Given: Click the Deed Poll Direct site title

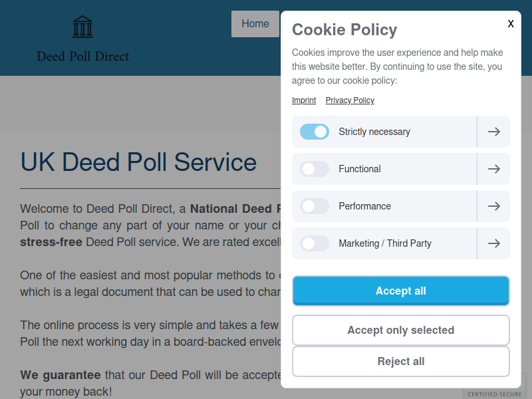Looking at the screenshot, I should [82, 57].
